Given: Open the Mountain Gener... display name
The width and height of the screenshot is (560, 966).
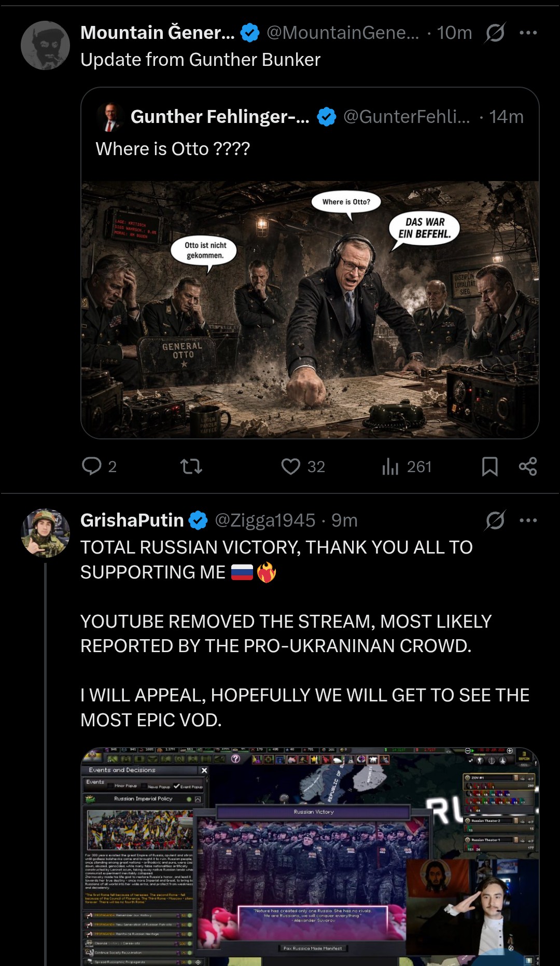Looking at the screenshot, I should [x=158, y=33].
